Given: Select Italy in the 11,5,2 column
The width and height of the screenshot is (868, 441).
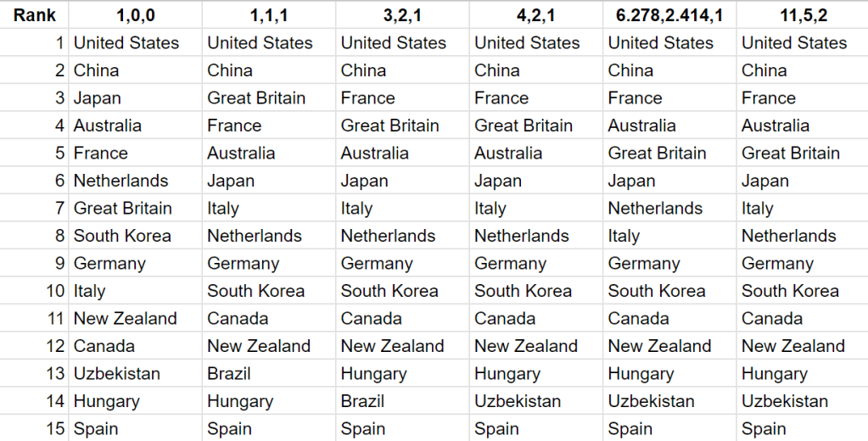Looking at the screenshot, I should [x=758, y=209].
